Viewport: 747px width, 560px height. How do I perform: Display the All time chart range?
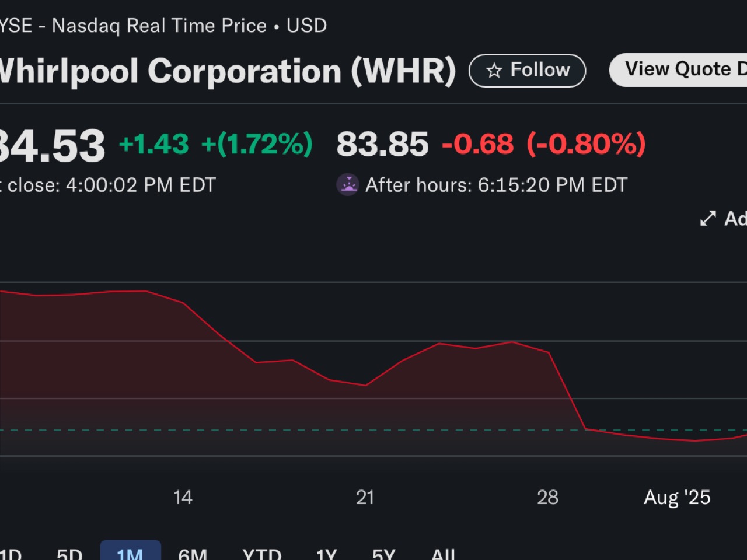coord(443,554)
